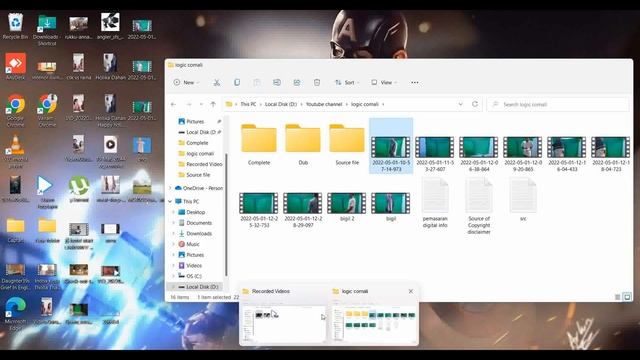Image resolution: width=640 pixels, height=360 pixels.
Task: Click the Delete trash icon in the toolbar
Action: [317, 82]
